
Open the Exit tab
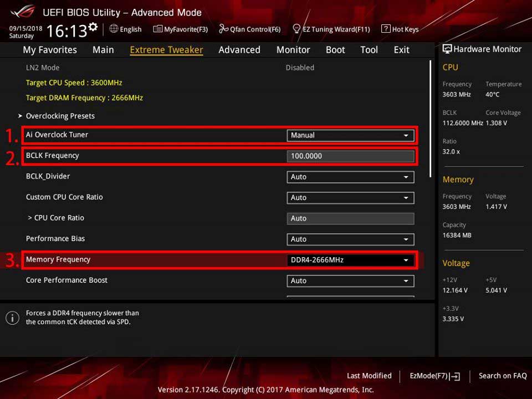(402, 50)
